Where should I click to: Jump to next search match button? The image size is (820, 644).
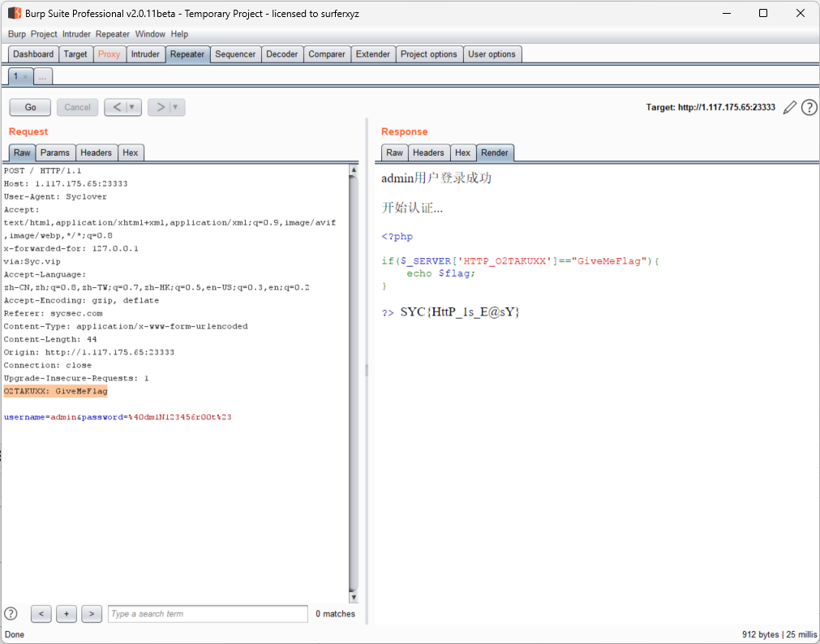(x=92, y=614)
